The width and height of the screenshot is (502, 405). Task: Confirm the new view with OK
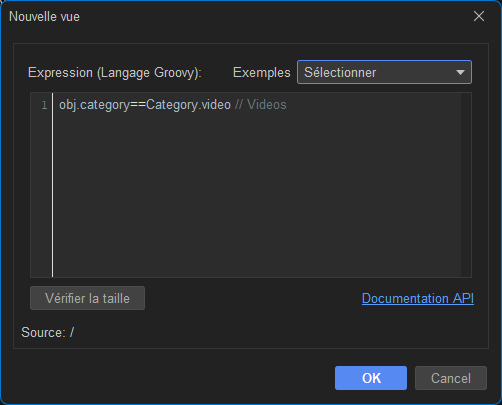(x=371, y=378)
